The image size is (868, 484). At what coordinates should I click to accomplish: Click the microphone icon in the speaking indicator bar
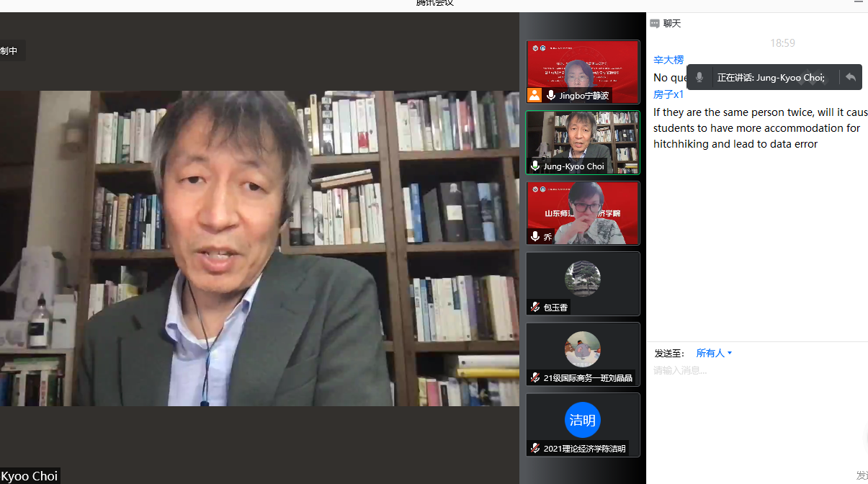point(699,77)
